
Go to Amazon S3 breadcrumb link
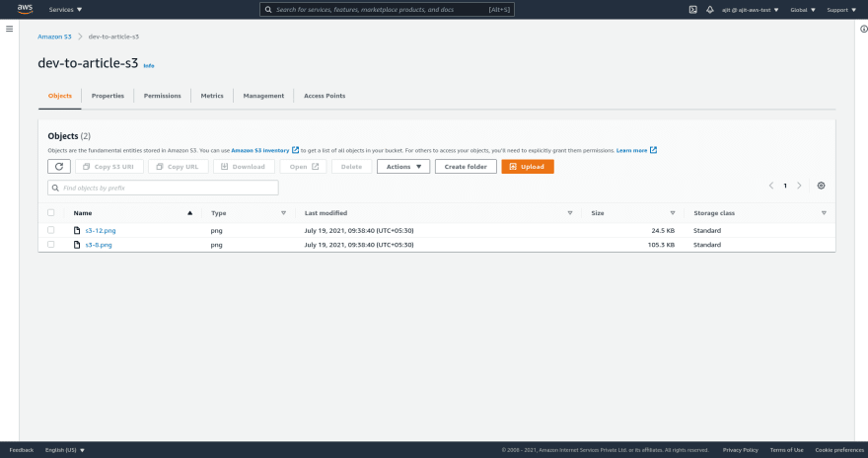point(54,37)
